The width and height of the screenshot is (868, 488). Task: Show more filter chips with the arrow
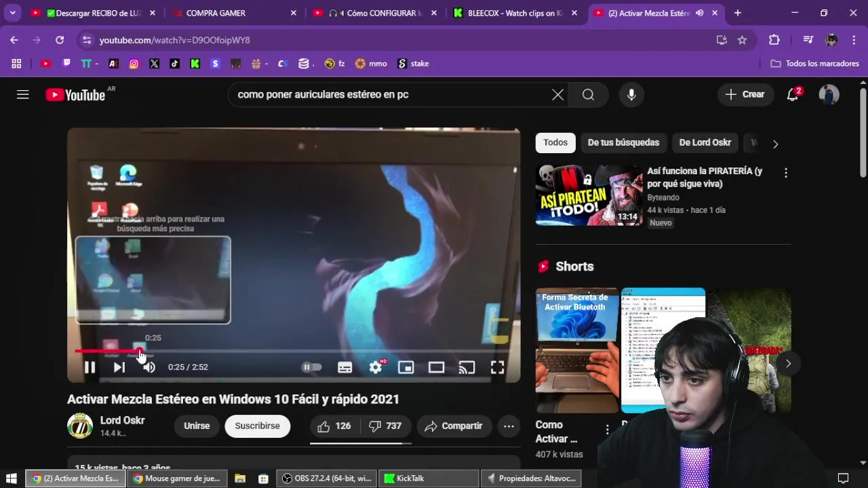pyautogui.click(x=775, y=144)
